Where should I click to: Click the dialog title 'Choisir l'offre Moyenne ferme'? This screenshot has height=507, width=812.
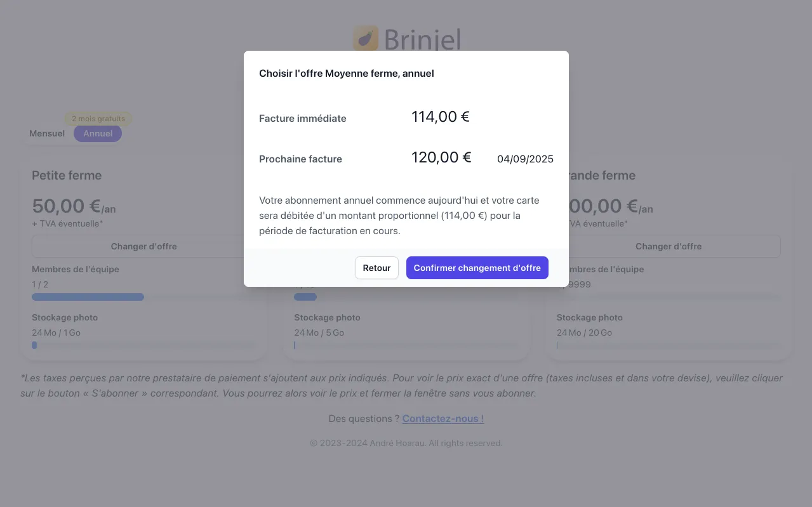347,73
